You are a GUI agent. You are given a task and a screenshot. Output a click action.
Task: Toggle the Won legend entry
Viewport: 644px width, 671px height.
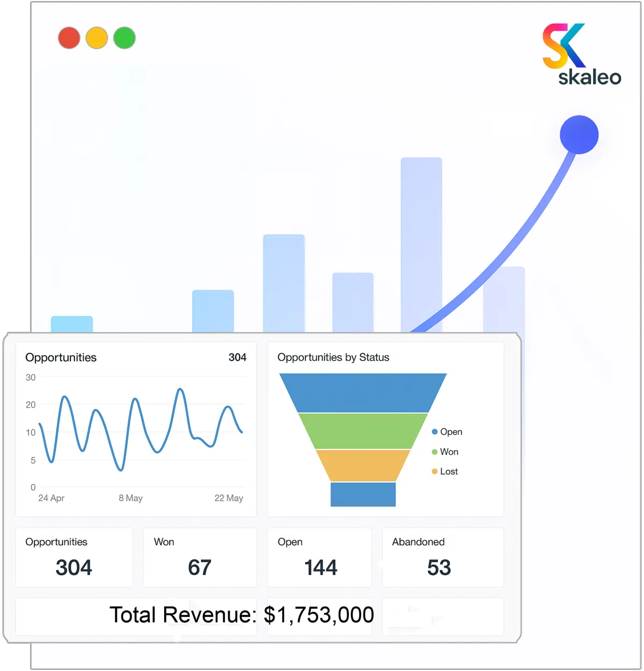click(x=445, y=452)
